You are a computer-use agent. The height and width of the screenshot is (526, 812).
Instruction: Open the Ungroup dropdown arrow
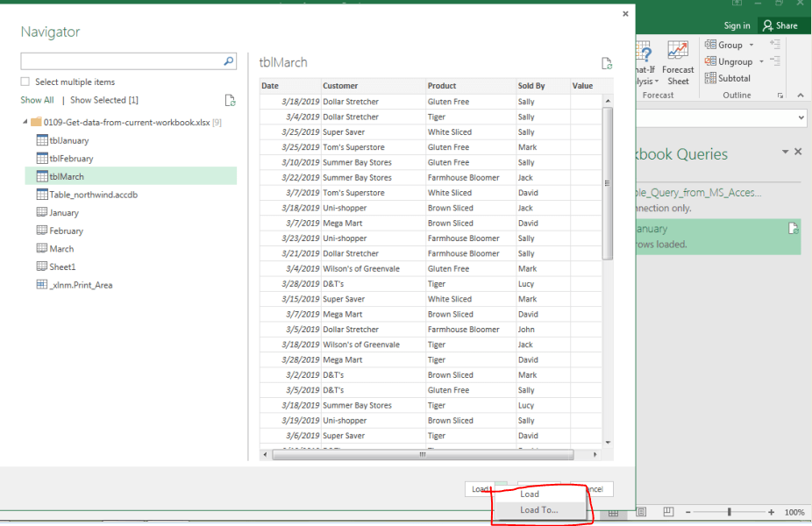[761, 61]
